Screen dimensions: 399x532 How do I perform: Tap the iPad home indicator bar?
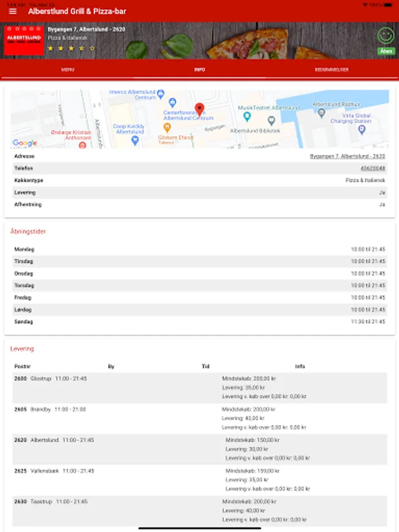(200, 528)
